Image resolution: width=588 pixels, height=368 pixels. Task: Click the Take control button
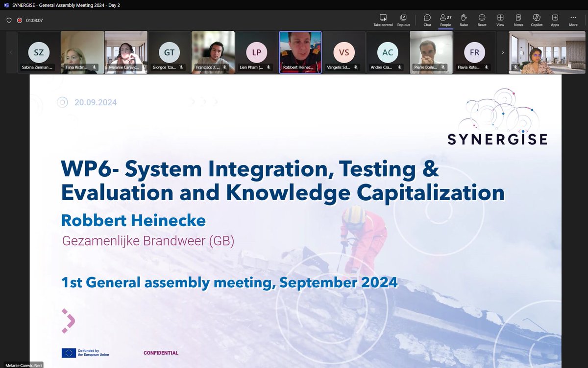[x=383, y=20]
